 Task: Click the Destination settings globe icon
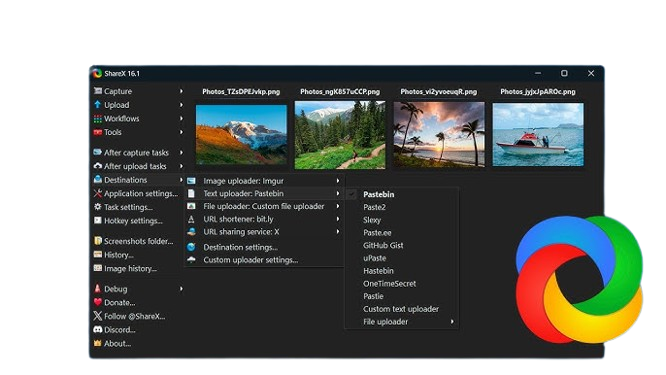tap(192, 247)
